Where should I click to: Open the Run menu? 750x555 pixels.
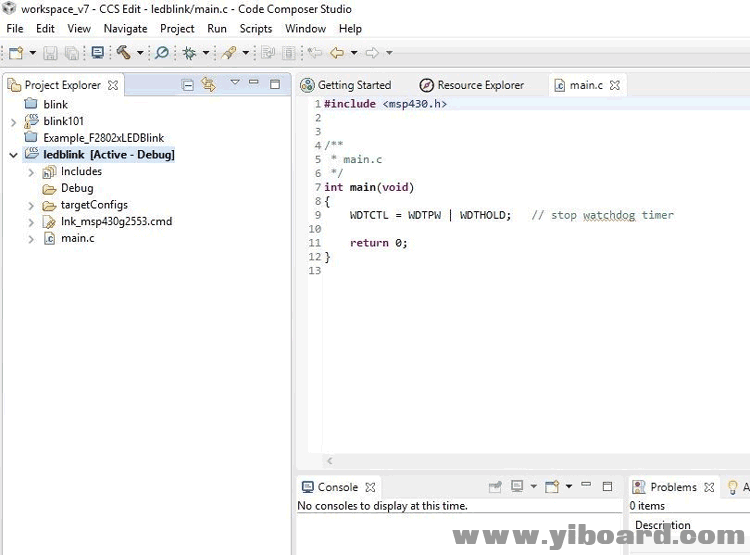click(x=217, y=29)
